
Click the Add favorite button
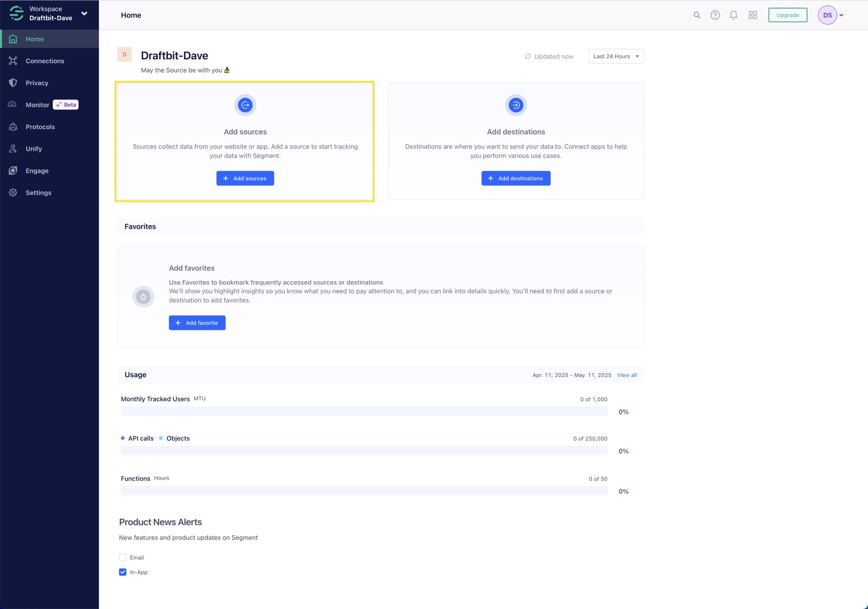click(197, 323)
